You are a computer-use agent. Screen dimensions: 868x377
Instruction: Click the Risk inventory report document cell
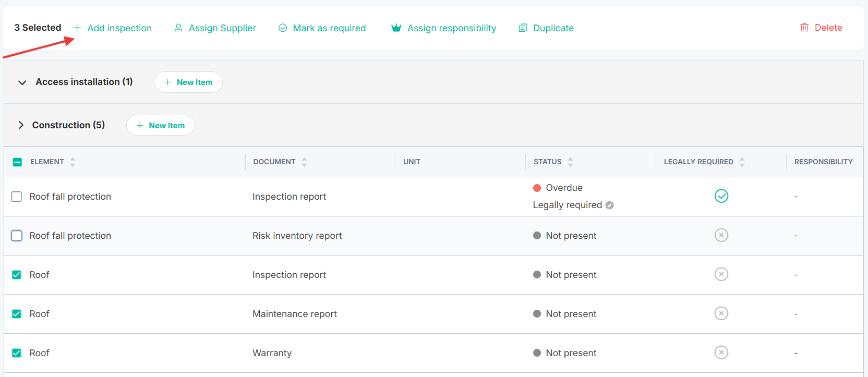click(297, 236)
